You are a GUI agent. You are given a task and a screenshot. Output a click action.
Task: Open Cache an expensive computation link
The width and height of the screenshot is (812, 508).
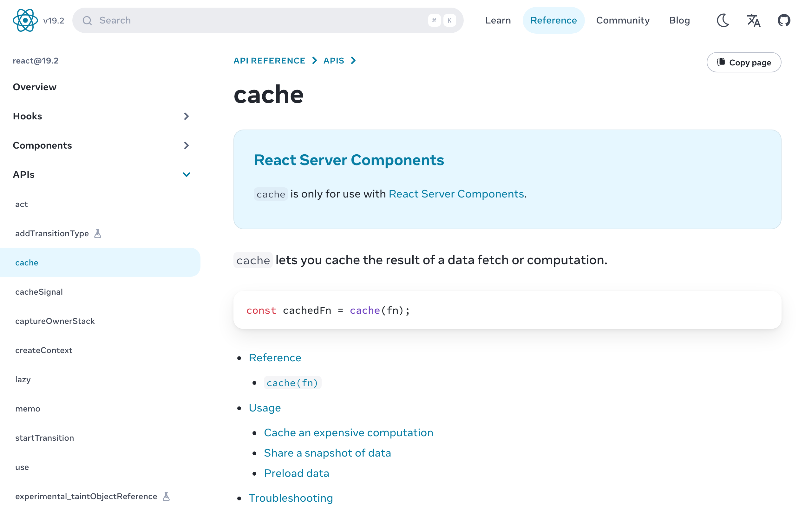point(348,432)
